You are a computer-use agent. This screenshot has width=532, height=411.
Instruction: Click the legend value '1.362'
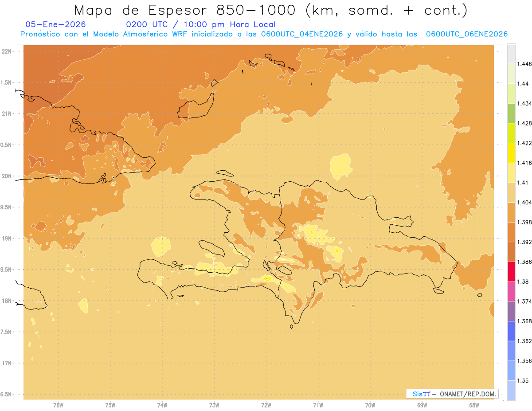(525, 341)
